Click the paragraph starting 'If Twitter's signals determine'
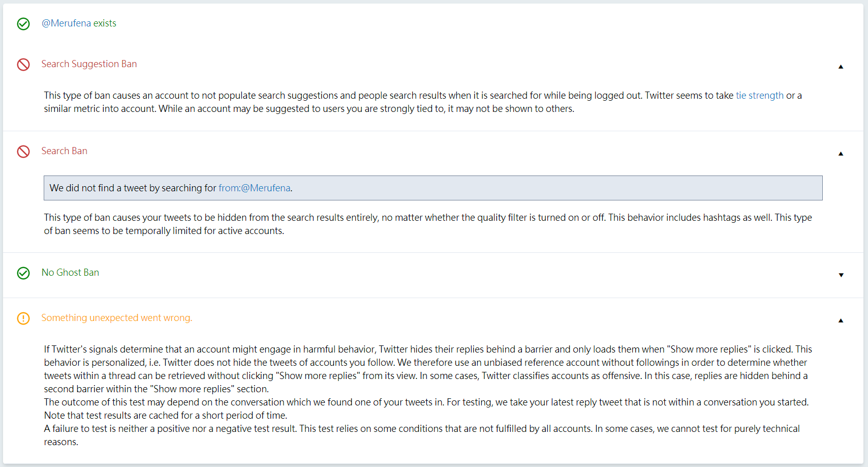This screenshot has width=868, height=467. (428, 369)
